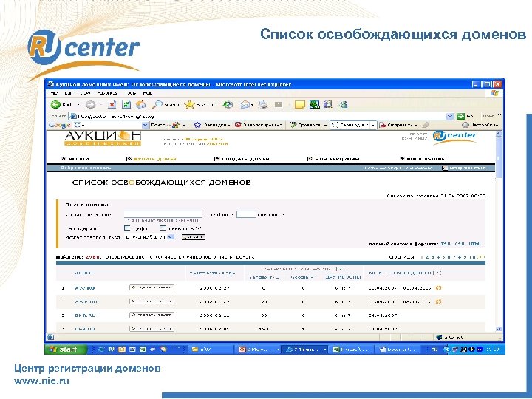Click the Print toolbar icon
The image size is (532, 399).
point(262,104)
